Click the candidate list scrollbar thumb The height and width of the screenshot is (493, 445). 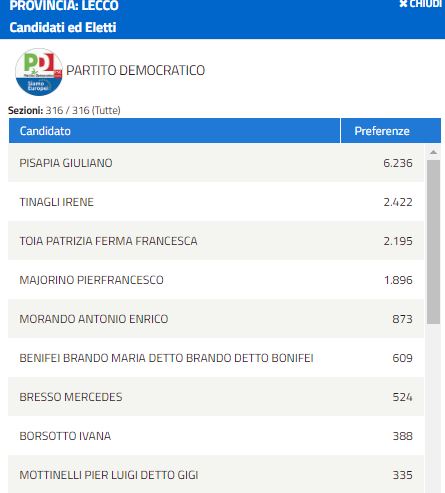tap(433, 242)
